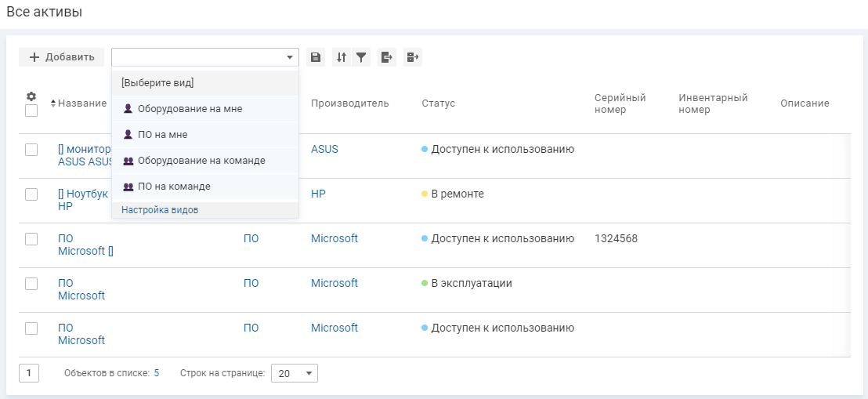Toggle the select-all checkbox in table header

31,111
